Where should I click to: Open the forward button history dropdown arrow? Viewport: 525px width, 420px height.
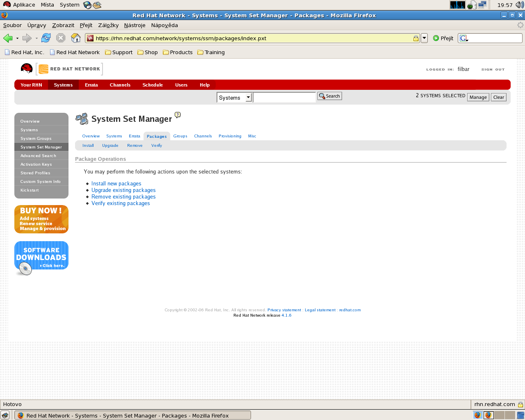(37, 38)
